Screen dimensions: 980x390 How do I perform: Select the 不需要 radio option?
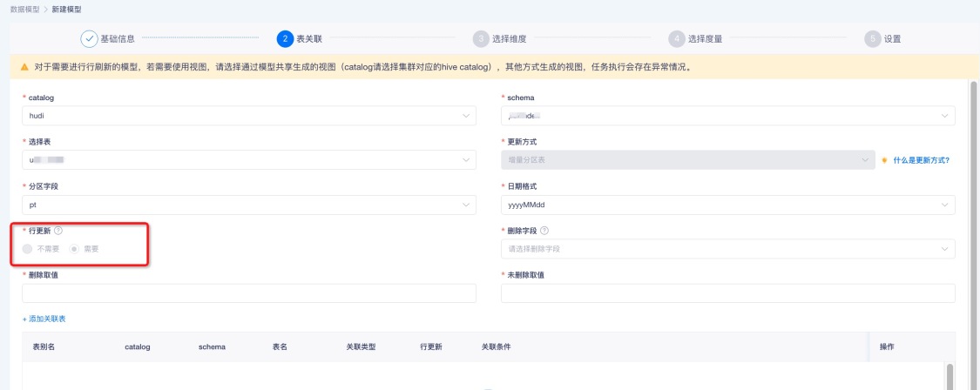27,249
